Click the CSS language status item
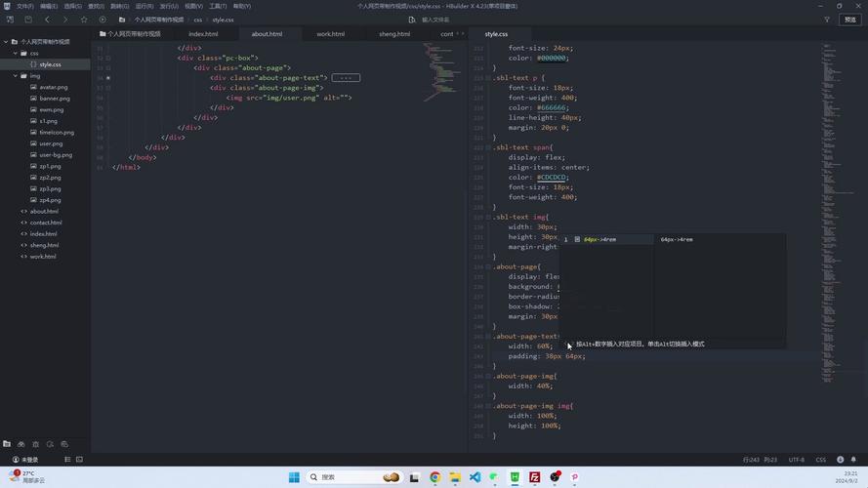 pyautogui.click(x=821, y=460)
